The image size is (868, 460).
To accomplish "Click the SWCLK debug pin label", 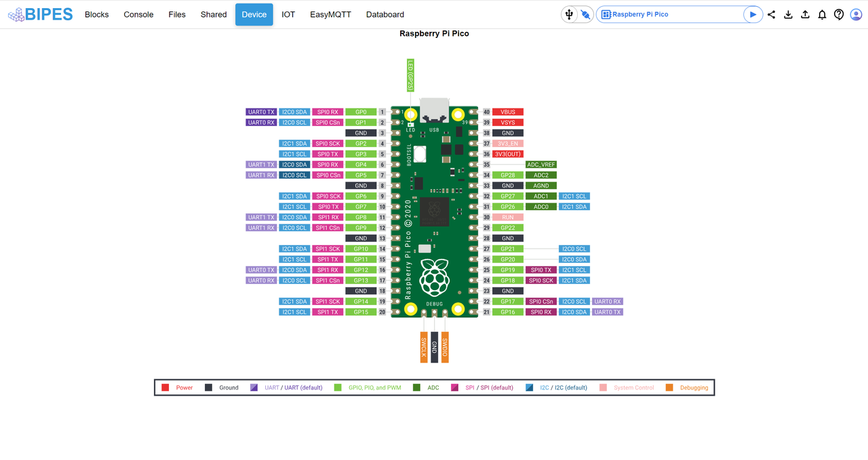I will (x=423, y=347).
